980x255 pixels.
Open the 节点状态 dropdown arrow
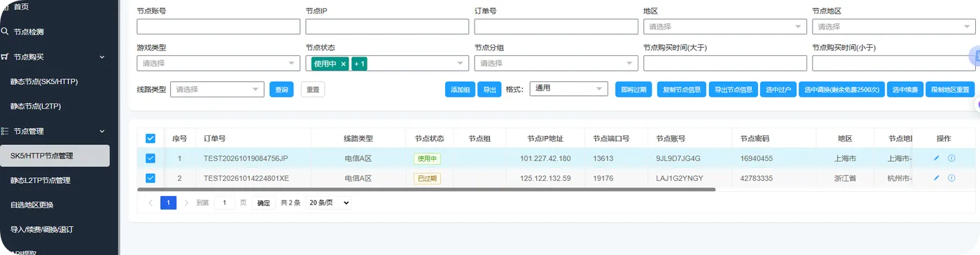461,64
